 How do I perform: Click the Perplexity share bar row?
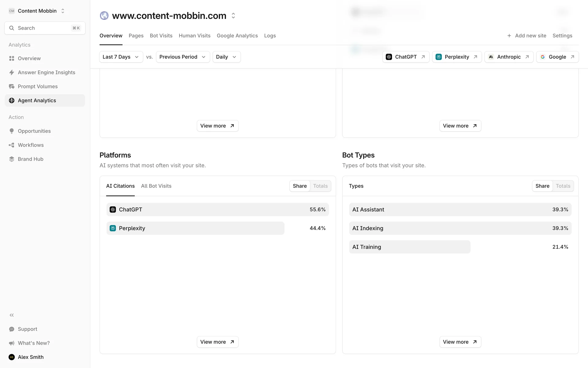tap(195, 228)
